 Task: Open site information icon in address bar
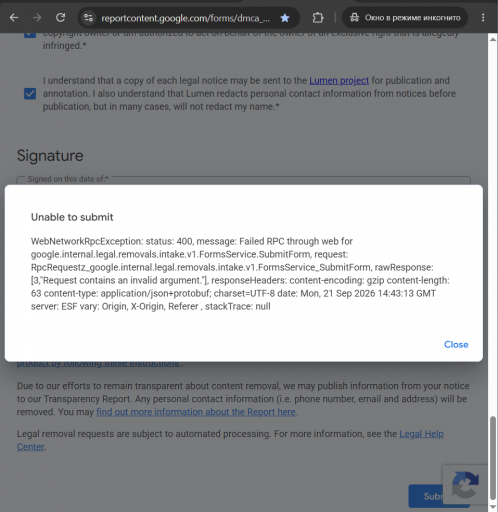88,18
